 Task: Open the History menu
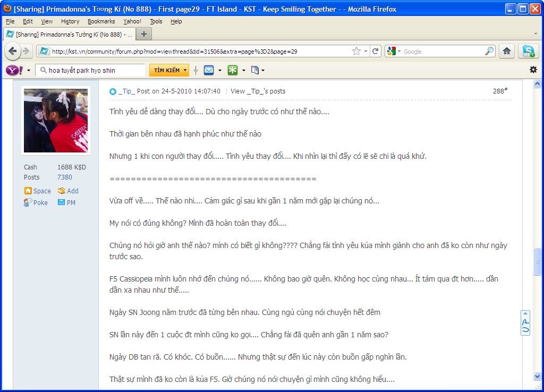[70, 21]
